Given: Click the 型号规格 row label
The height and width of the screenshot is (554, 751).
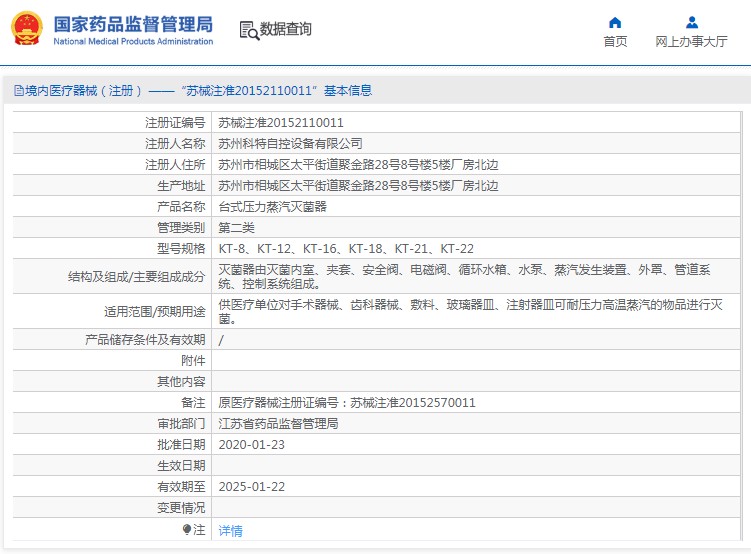Looking at the screenshot, I should pos(182,249).
